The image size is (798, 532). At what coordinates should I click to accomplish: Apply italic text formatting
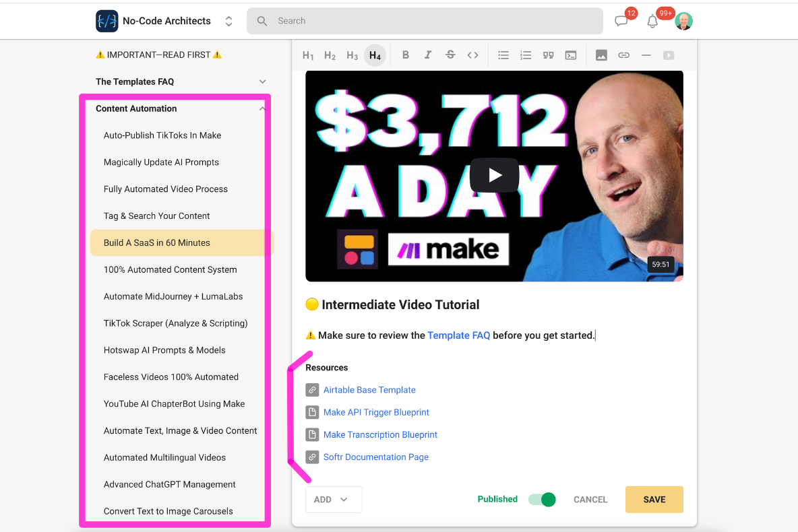[x=428, y=55]
